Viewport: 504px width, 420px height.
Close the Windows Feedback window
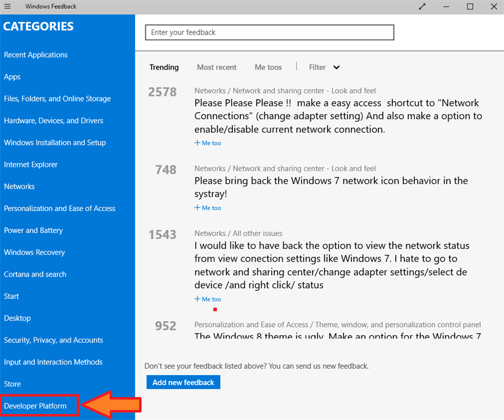pos(494,7)
